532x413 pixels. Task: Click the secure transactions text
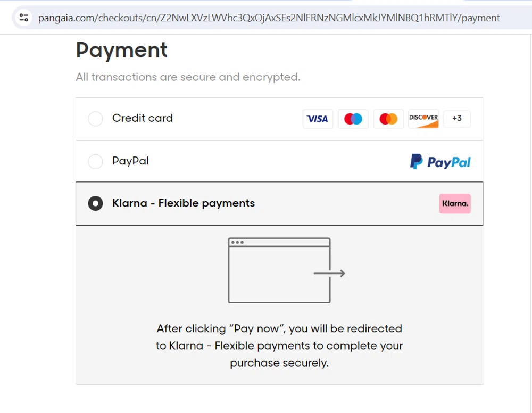[187, 77]
